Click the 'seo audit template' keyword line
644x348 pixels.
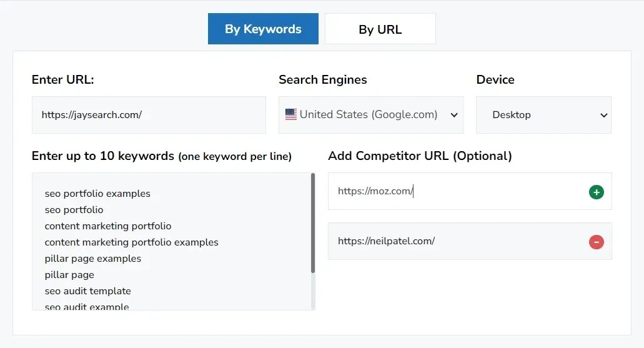88,291
